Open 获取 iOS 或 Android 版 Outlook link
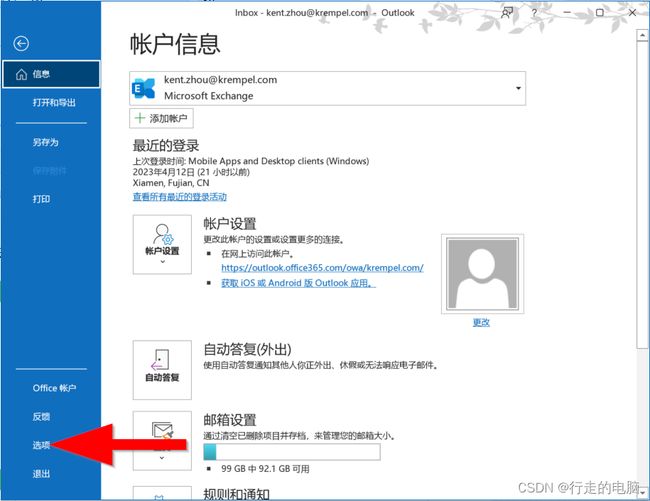 298,283
